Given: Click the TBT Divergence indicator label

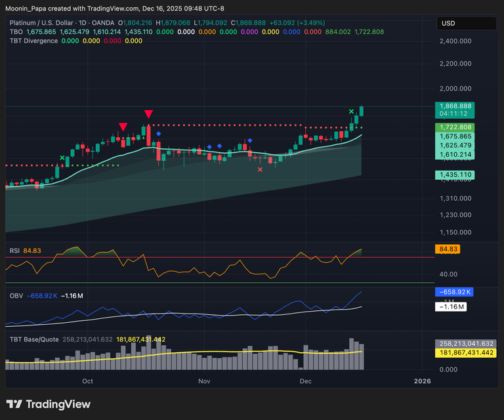Looking at the screenshot, I should [x=33, y=41].
